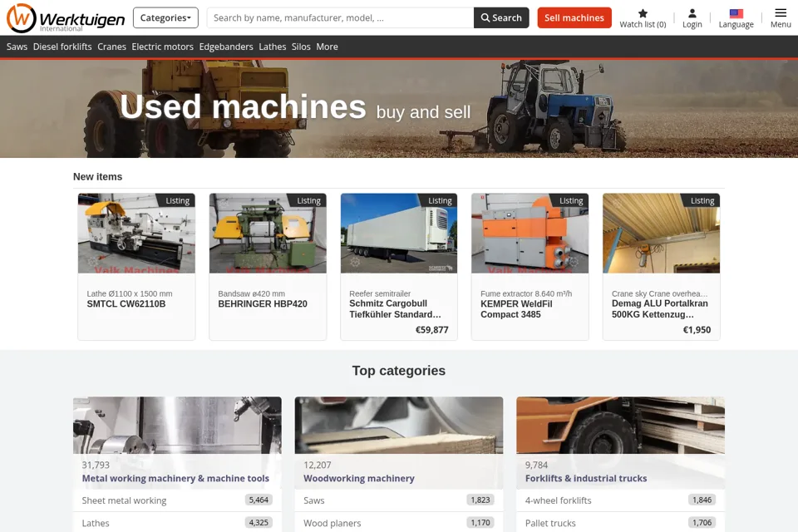Image resolution: width=798 pixels, height=532 pixels.
Task: Open Edgebanders navigation link
Action: pos(226,47)
